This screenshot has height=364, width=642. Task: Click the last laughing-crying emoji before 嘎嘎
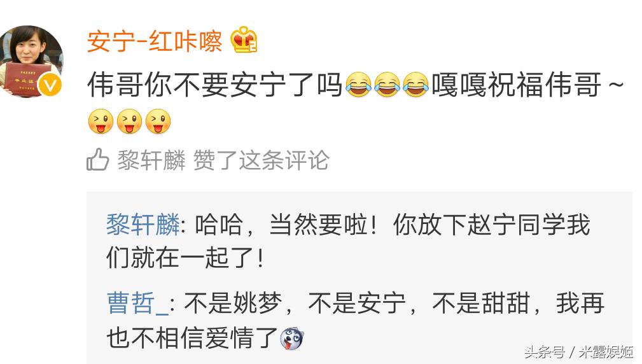point(415,85)
